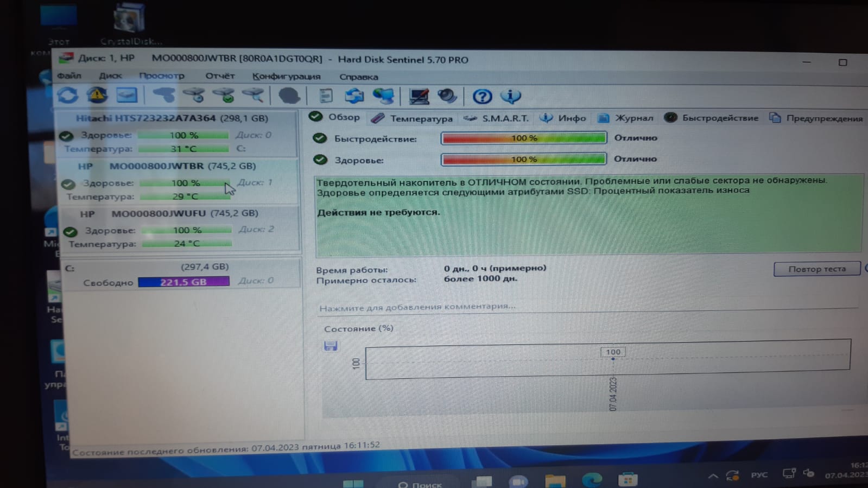Open Microsoft Edge from the taskbar

pos(592,480)
